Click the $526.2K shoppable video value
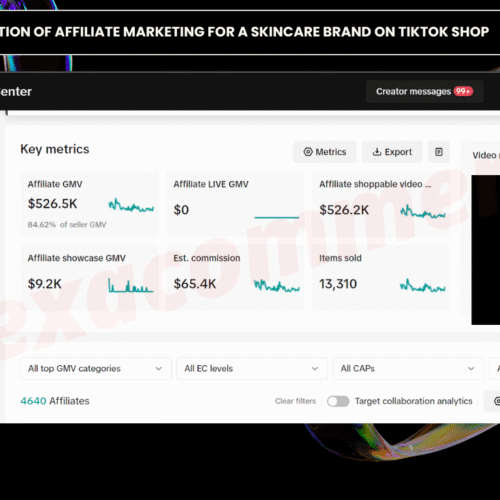The height and width of the screenshot is (500, 500). (344, 210)
